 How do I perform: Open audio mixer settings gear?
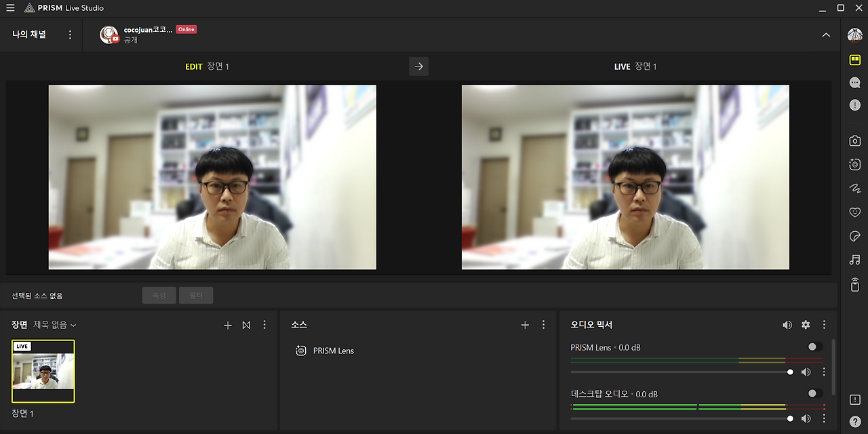806,325
